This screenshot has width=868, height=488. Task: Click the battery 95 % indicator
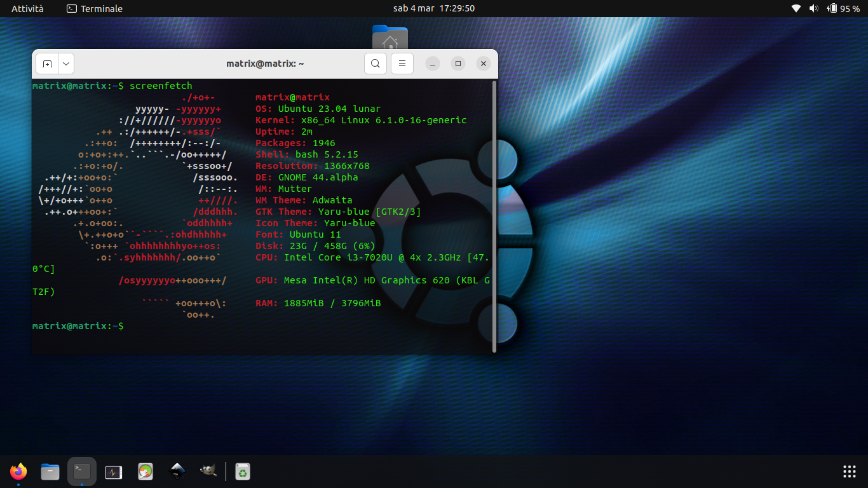point(843,8)
